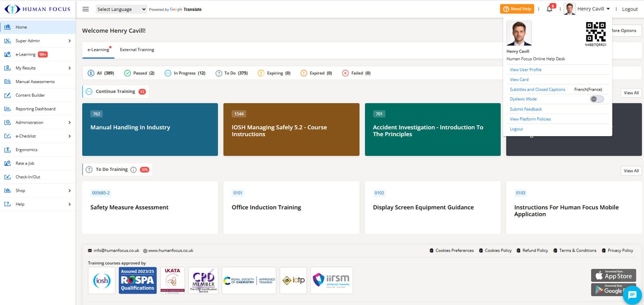Click the My Results sidebar icon
The width and height of the screenshot is (644, 305).
(7, 68)
